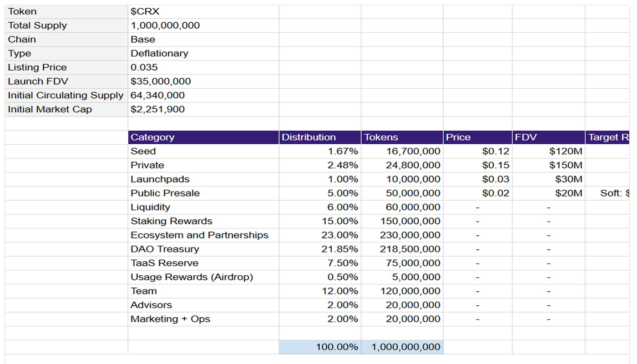637x364 pixels.
Task: Select the "Usage Rewards (Airdrop)" cell
Action: pyautogui.click(x=203, y=278)
